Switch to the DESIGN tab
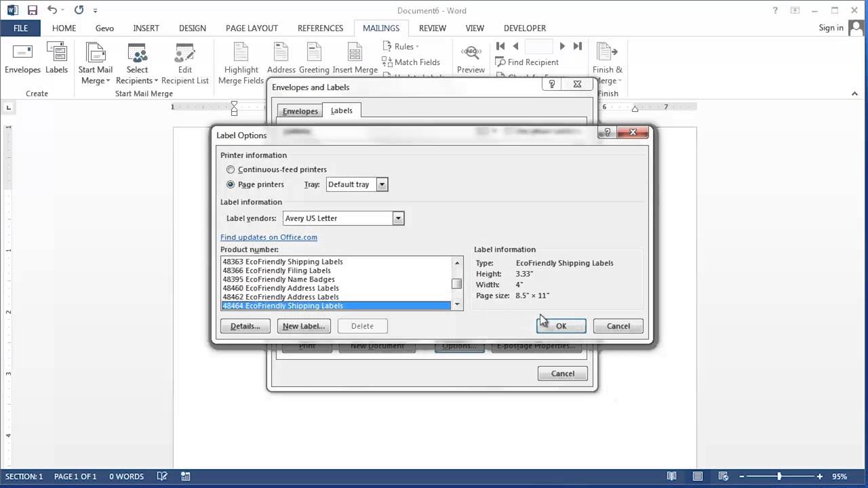 [x=193, y=28]
